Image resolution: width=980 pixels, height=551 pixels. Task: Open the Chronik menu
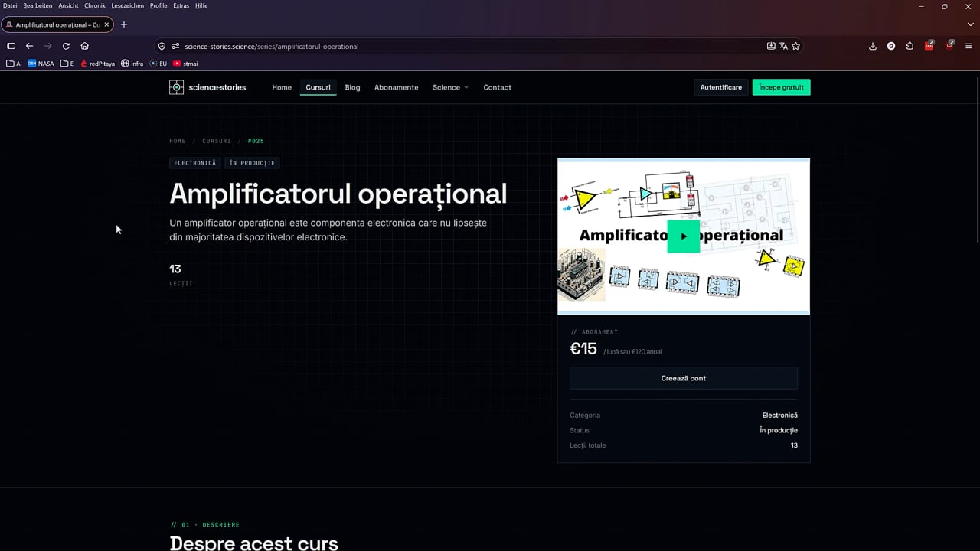[95, 5]
